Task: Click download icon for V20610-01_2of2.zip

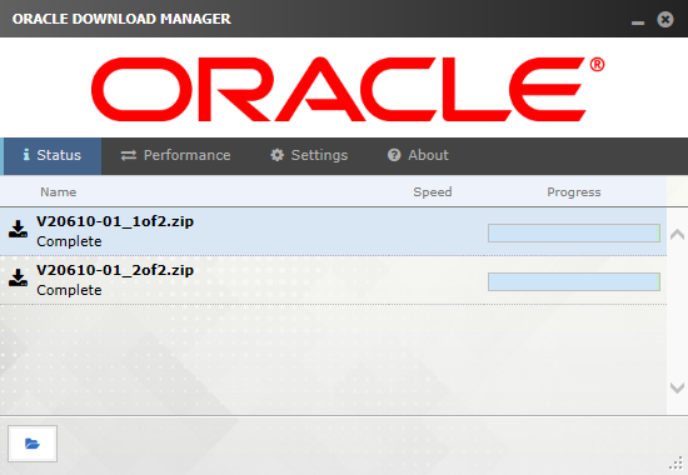Action: (18, 278)
